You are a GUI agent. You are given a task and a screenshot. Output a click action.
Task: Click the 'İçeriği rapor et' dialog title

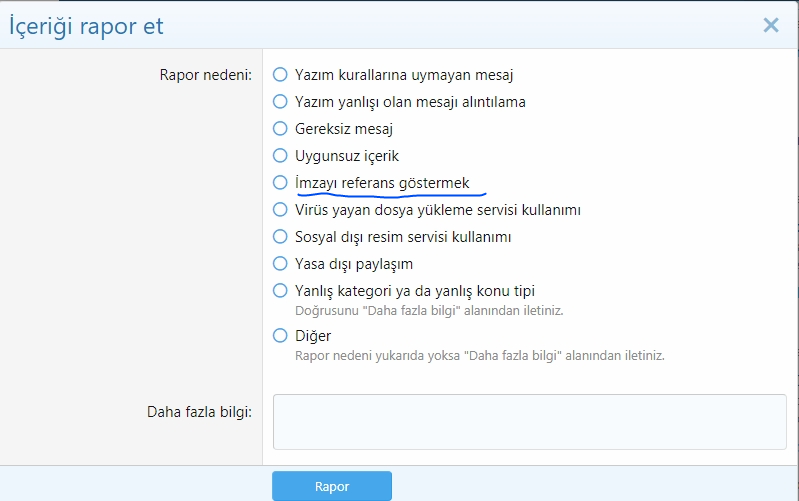point(87,26)
